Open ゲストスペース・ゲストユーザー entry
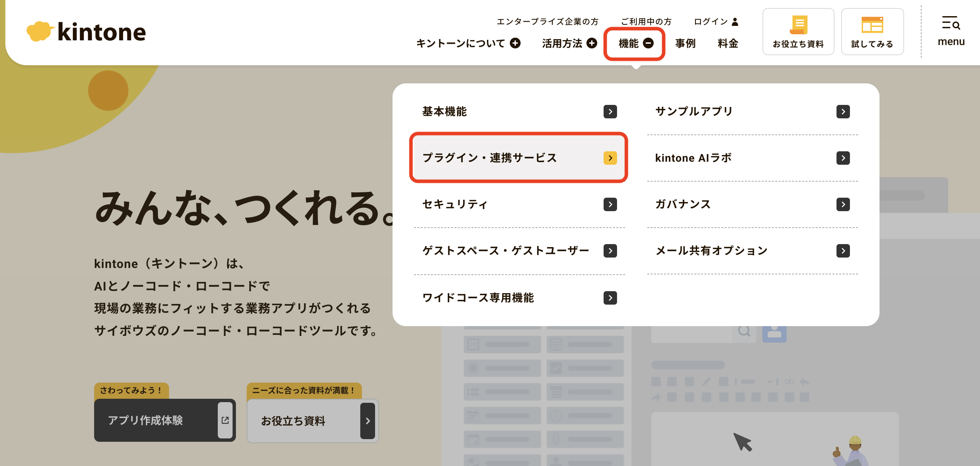This screenshot has width=980, height=466. tap(505, 250)
